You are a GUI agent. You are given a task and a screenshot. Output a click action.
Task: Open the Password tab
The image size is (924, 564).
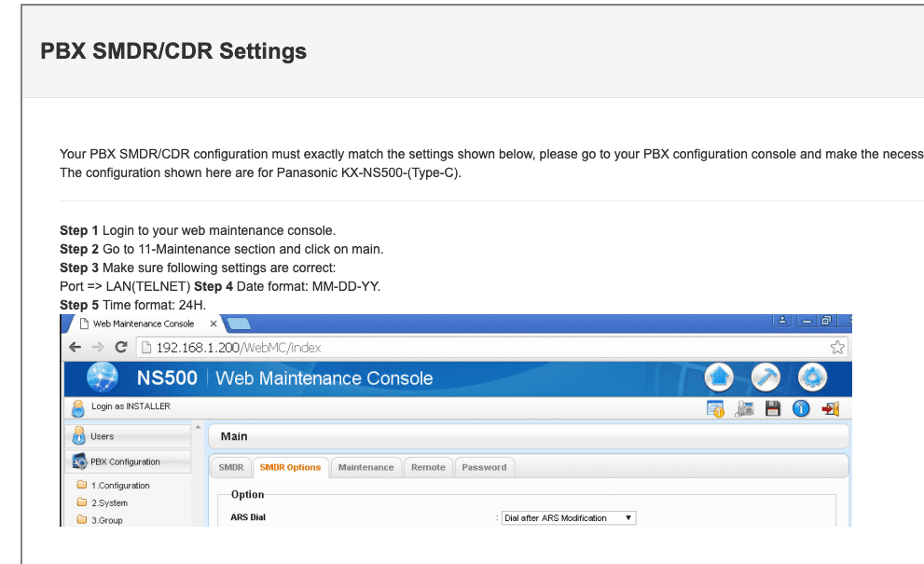485,467
